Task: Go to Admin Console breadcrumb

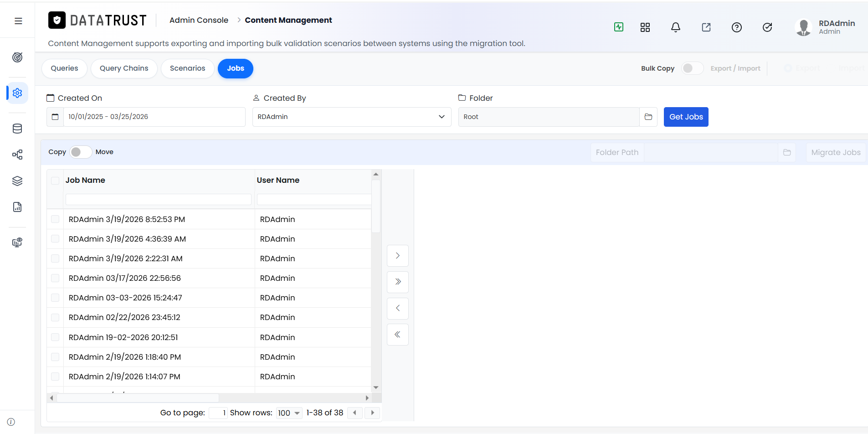Action: point(199,20)
